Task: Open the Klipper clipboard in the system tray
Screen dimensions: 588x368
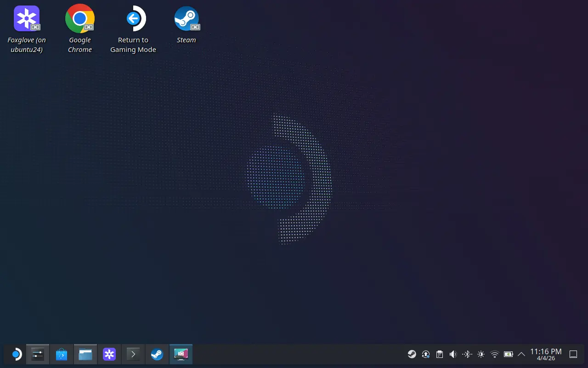Action: point(440,354)
